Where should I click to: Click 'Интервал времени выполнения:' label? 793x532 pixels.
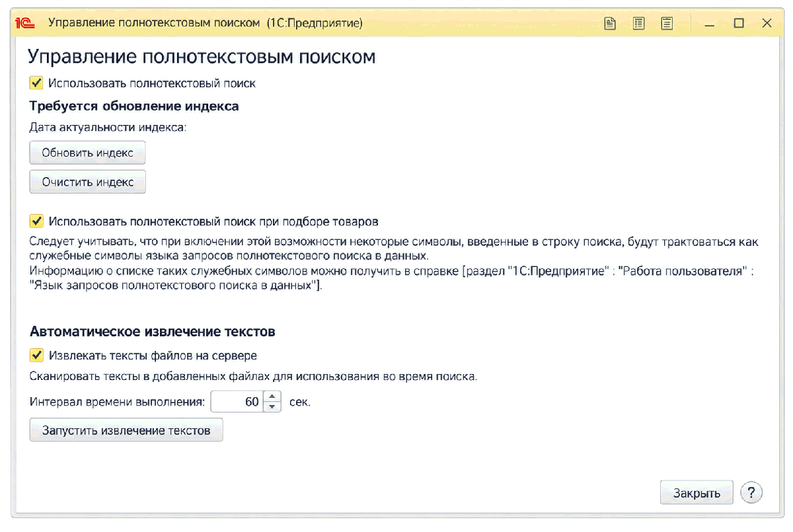pos(117,401)
